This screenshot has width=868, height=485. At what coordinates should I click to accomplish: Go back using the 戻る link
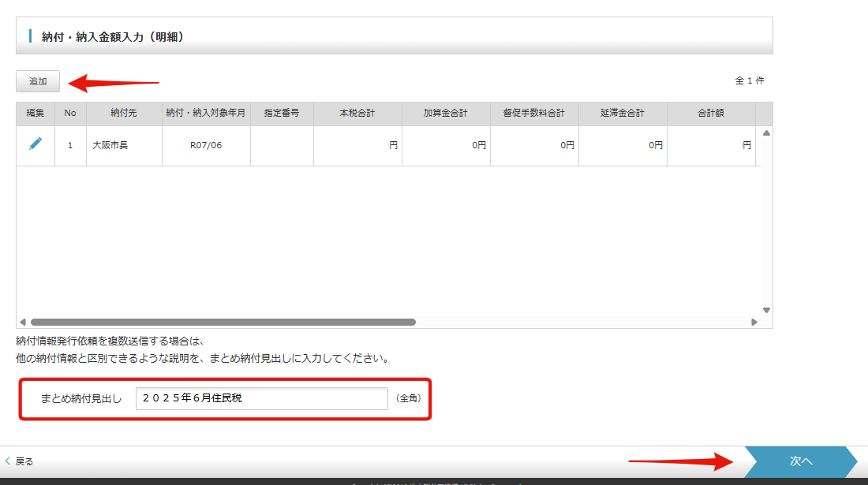pyautogui.click(x=20, y=461)
